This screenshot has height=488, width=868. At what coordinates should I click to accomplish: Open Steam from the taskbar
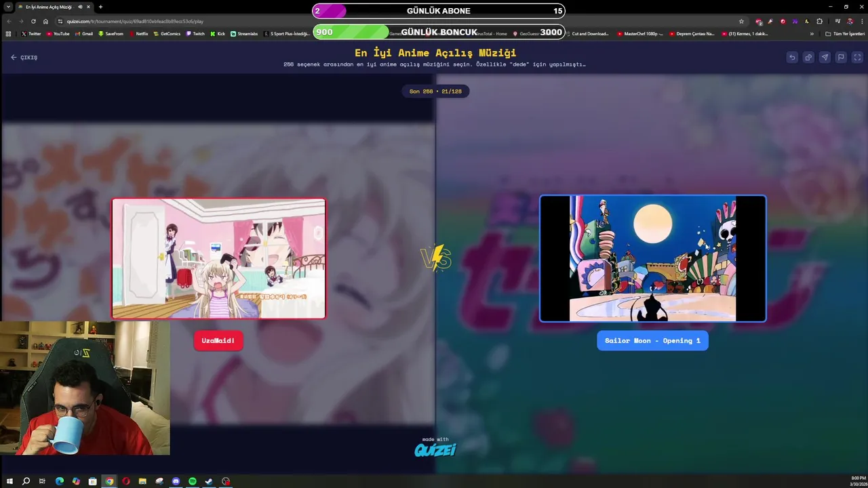point(209,481)
